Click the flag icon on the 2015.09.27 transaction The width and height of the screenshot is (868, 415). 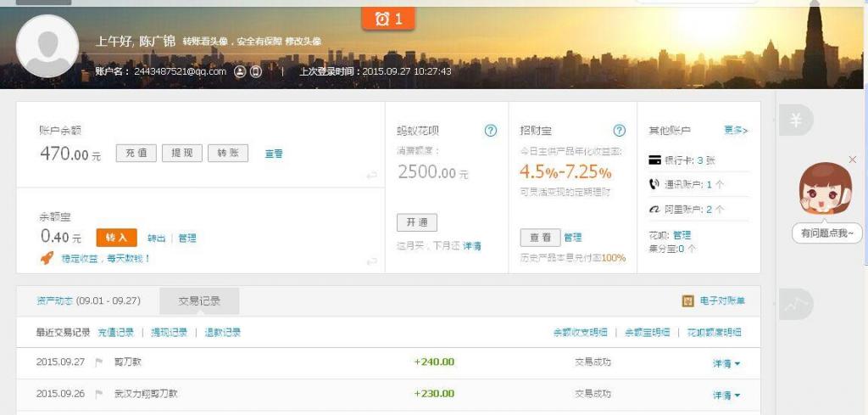tap(99, 362)
